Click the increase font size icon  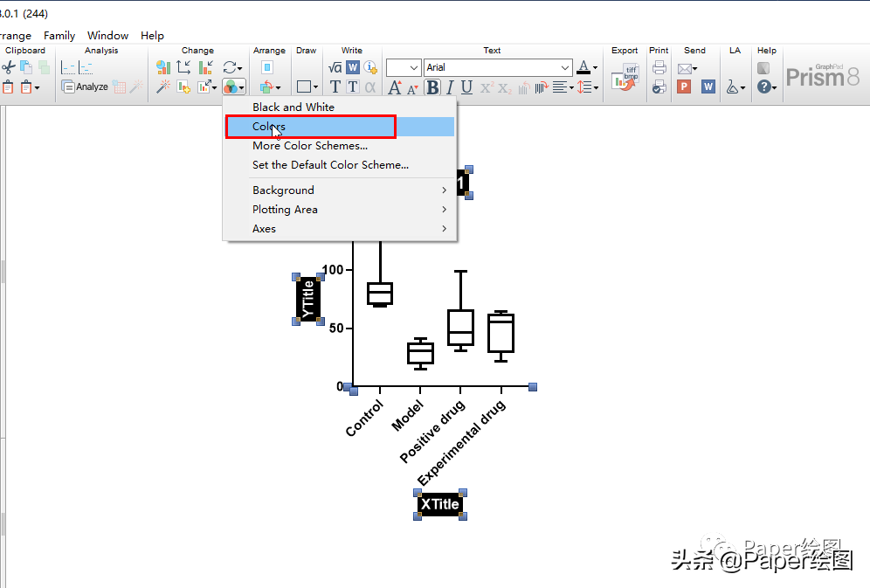click(395, 87)
